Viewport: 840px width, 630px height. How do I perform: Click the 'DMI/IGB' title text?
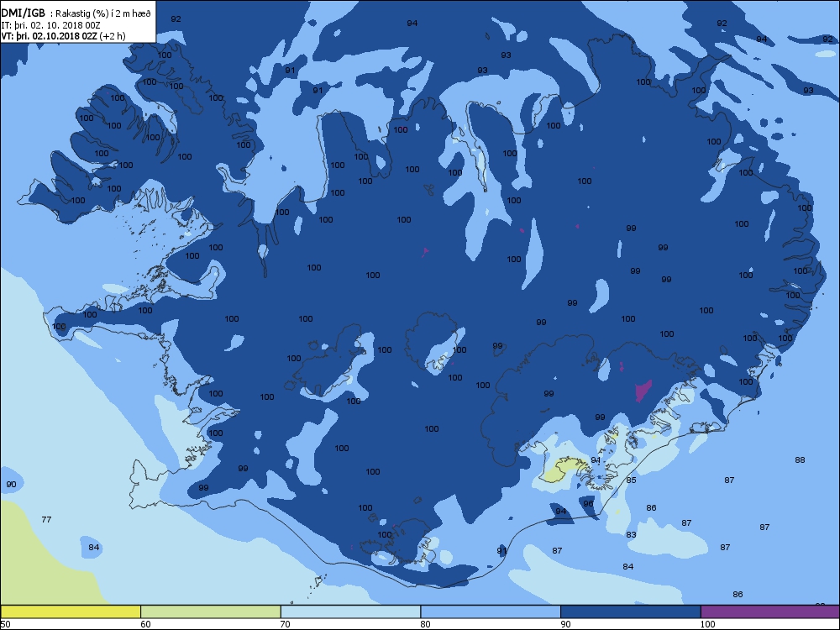(x=23, y=13)
